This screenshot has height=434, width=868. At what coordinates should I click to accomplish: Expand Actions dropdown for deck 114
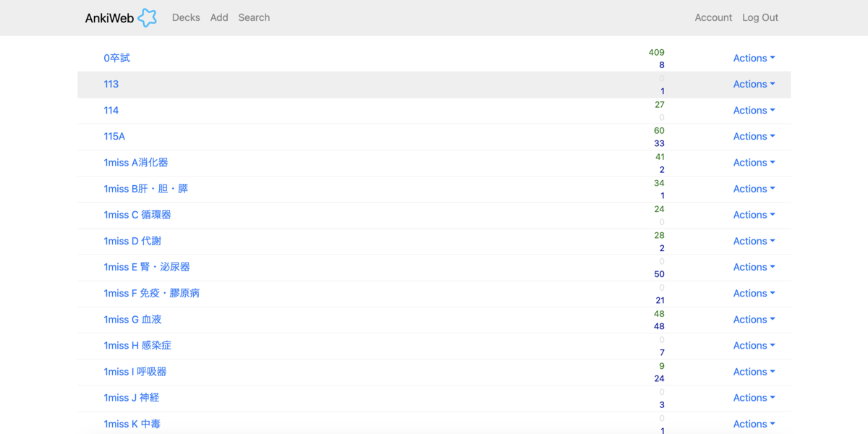click(x=754, y=111)
